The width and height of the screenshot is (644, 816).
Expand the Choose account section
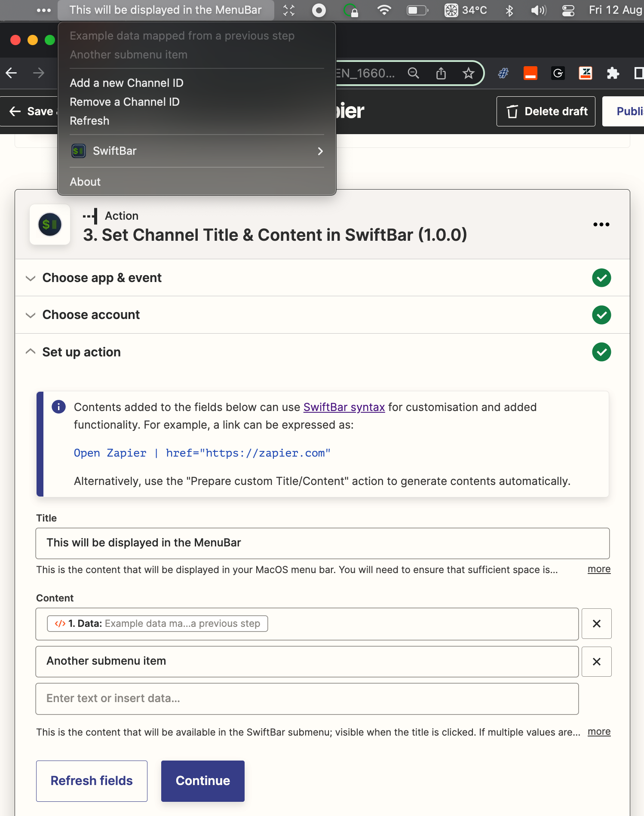point(31,315)
